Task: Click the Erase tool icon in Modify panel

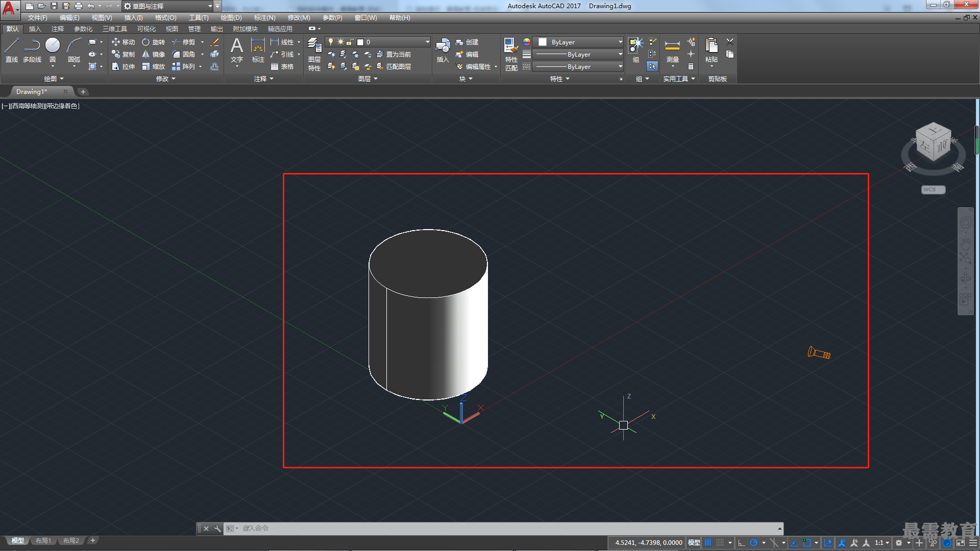Action: pos(215,42)
